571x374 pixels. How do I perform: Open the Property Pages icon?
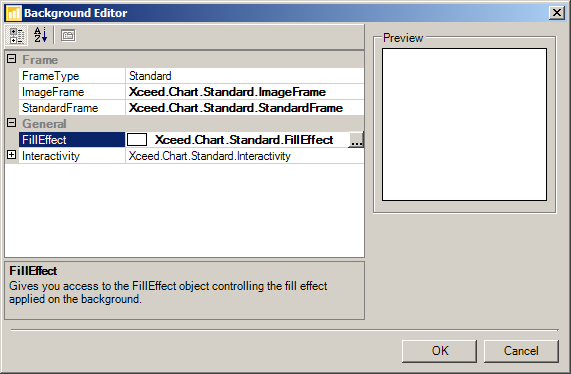pyautogui.click(x=68, y=36)
